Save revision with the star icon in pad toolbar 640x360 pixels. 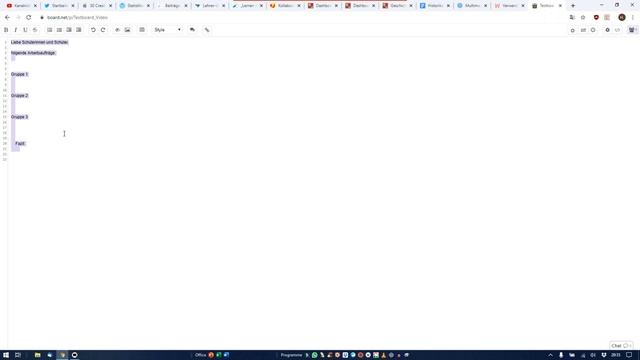[573, 30]
